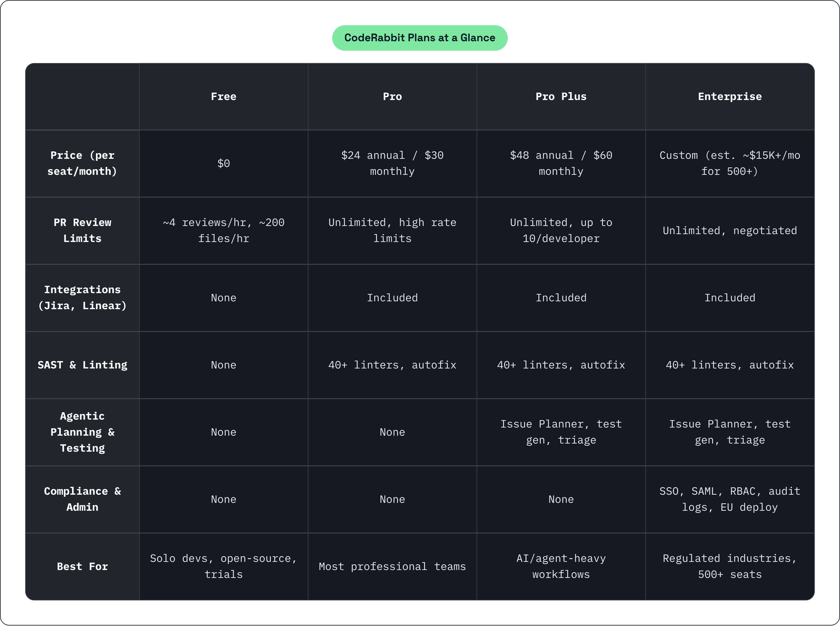Click the ~4 reviews/hr, ~200 files/hr cell
Viewport: 840px width, 626px height.
click(224, 230)
